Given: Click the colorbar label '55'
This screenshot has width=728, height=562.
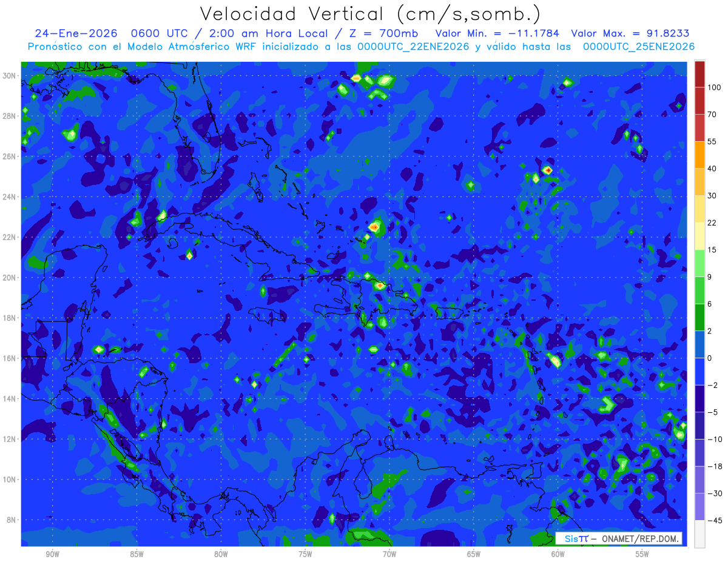Looking at the screenshot, I should [x=712, y=141].
